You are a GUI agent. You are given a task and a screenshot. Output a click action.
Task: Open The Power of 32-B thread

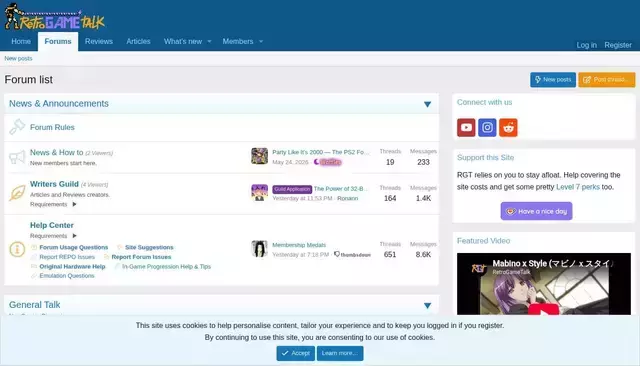click(x=340, y=189)
